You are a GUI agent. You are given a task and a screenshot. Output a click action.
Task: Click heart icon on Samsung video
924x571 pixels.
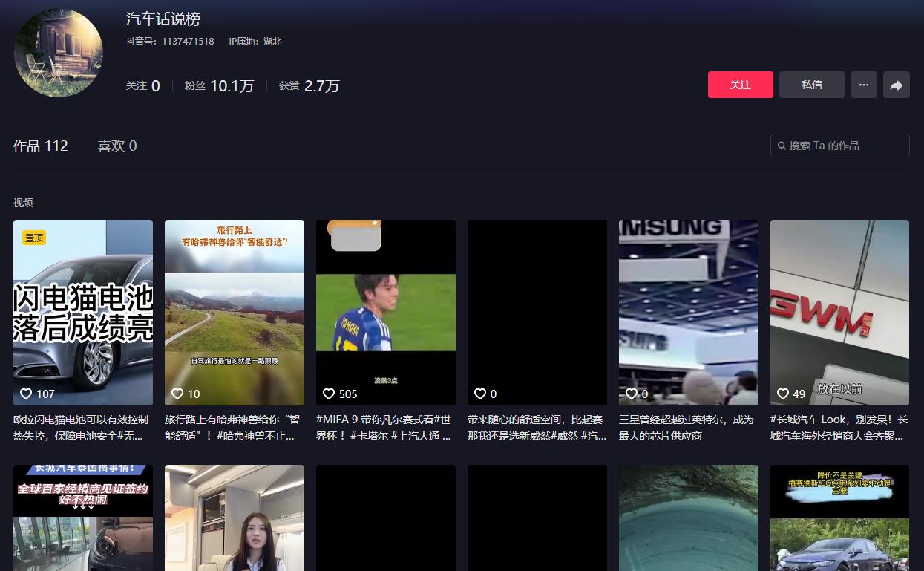[632, 394]
